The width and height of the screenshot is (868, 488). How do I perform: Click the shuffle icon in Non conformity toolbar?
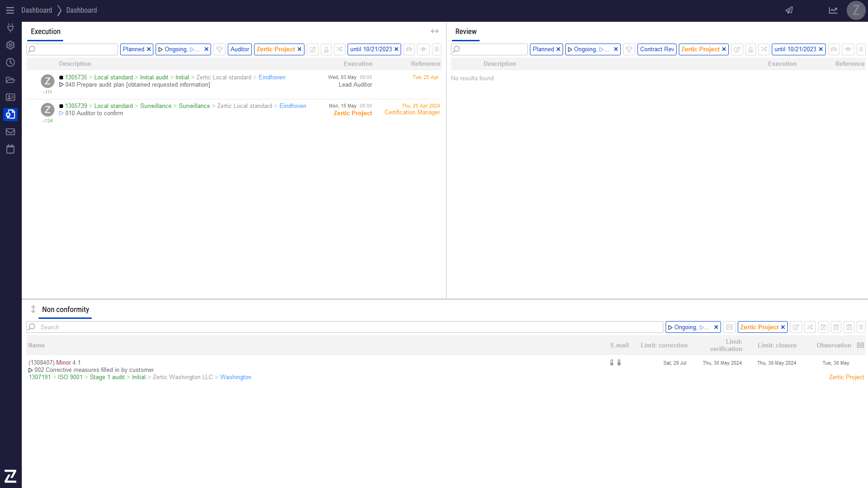point(810,327)
